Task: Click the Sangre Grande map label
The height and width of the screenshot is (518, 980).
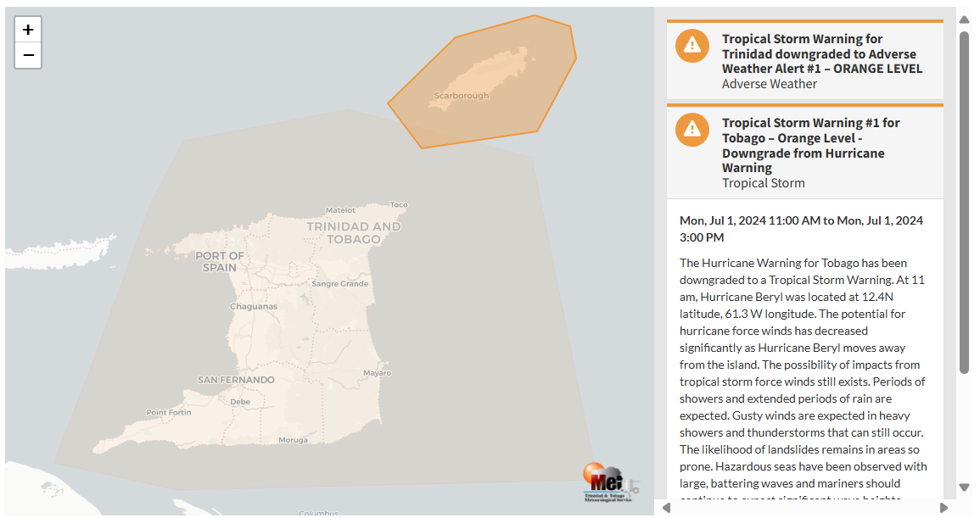Action: click(340, 284)
